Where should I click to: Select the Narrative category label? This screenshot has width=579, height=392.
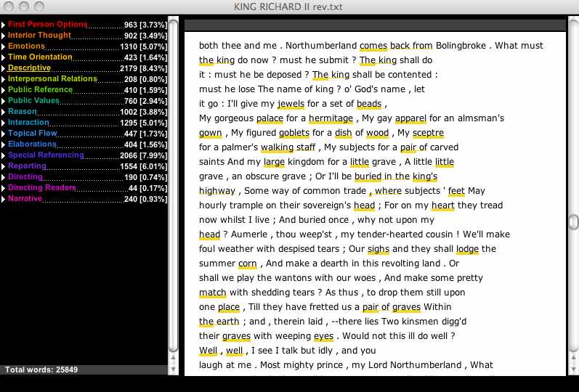pyautogui.click(x=25, y=198)
